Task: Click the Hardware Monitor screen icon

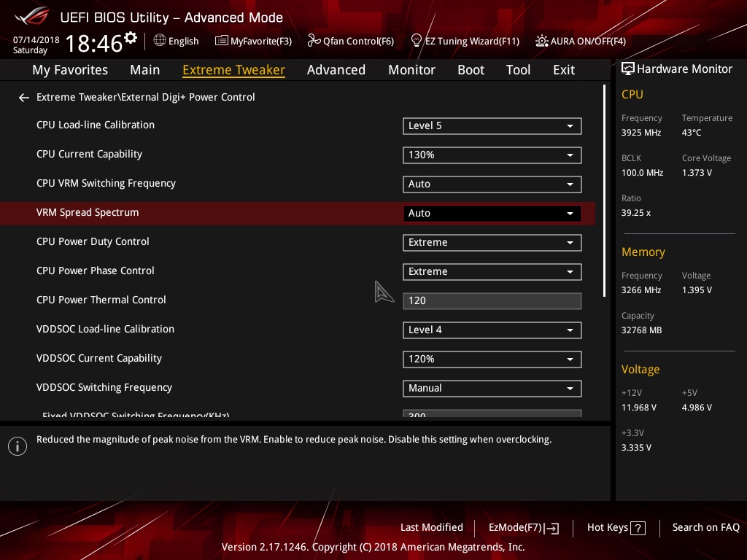Action: pos(628,69)
